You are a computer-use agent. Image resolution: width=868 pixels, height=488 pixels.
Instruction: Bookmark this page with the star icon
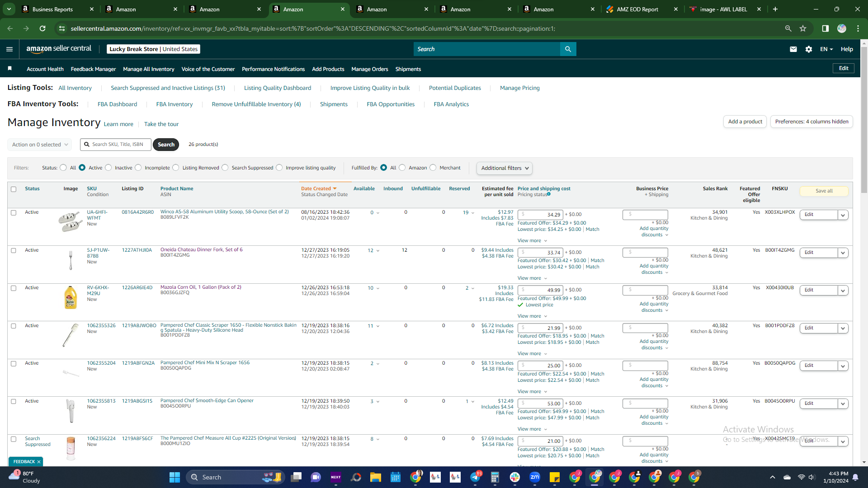point(803,28)
